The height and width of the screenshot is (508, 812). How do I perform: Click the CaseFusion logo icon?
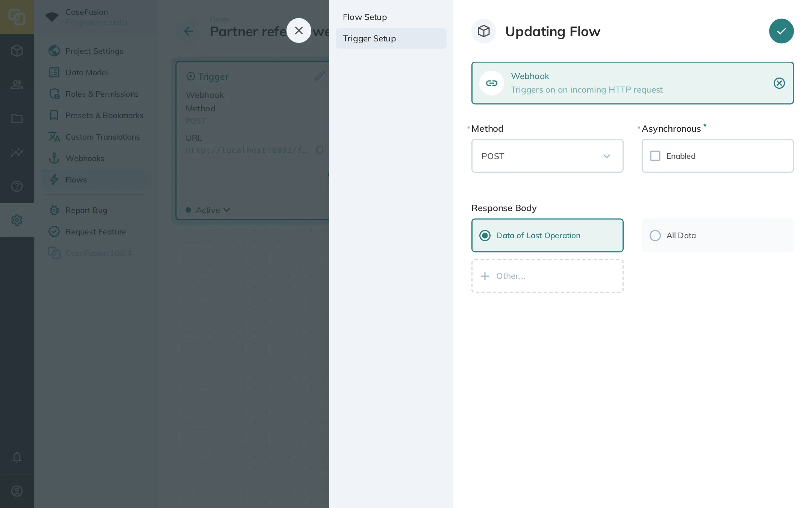17,17
